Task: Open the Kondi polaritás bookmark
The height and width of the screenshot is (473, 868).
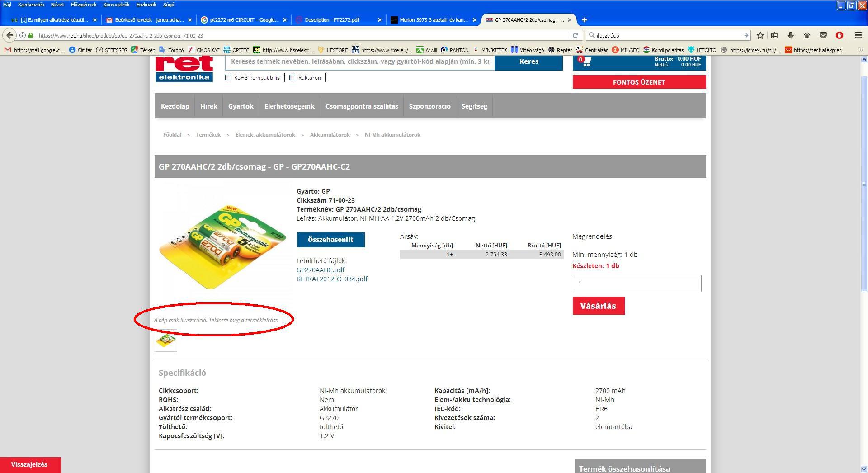Action: 663,50
